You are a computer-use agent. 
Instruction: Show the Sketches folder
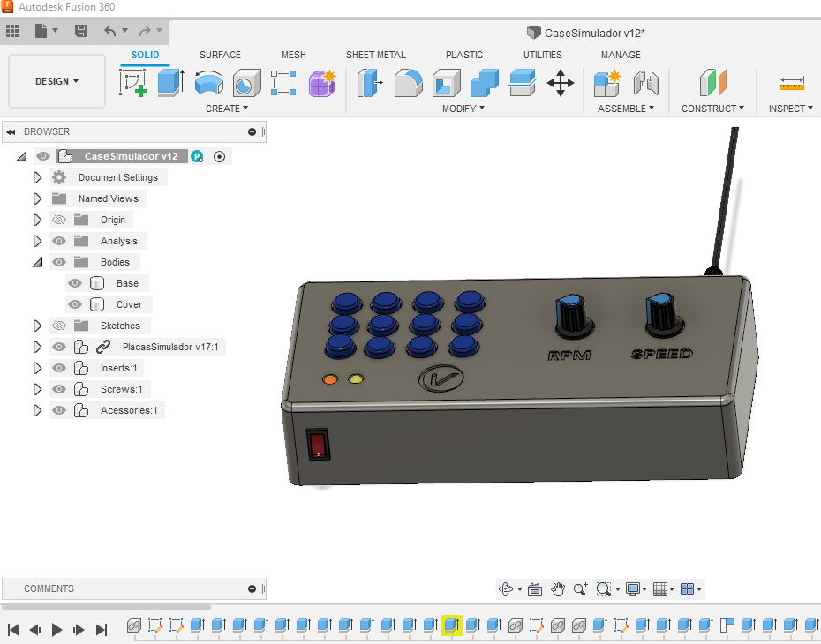(x=59, y=326)
